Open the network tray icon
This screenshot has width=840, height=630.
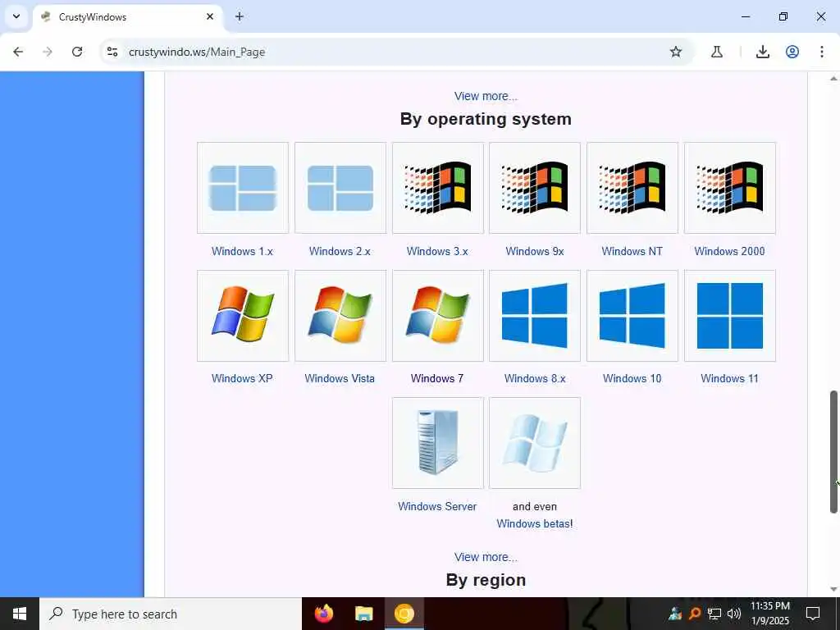714,614
